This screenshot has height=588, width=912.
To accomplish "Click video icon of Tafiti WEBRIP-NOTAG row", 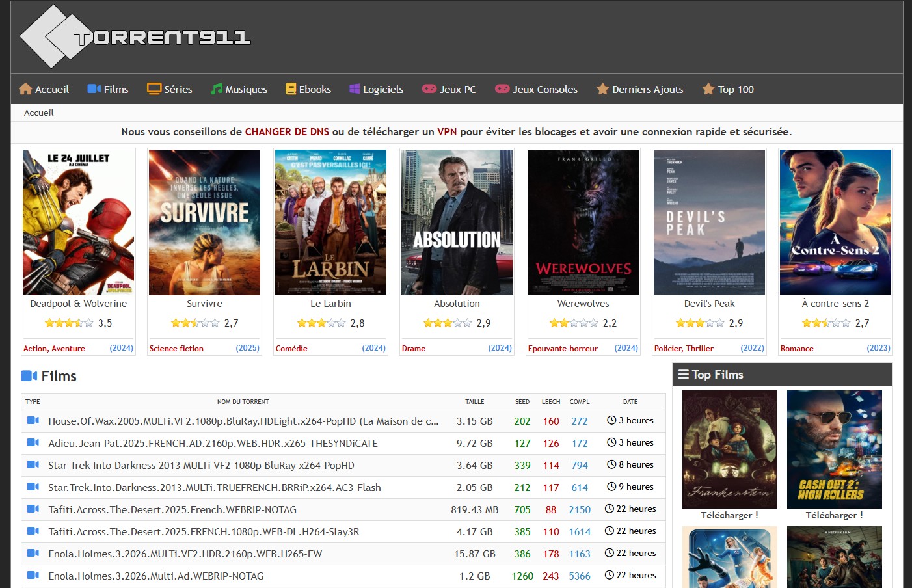I will point(33,509).
